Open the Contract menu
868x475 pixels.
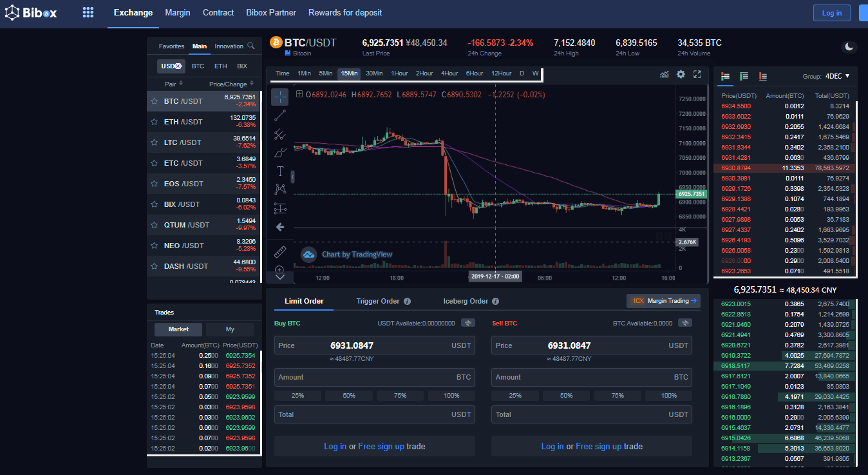point(218,12)
